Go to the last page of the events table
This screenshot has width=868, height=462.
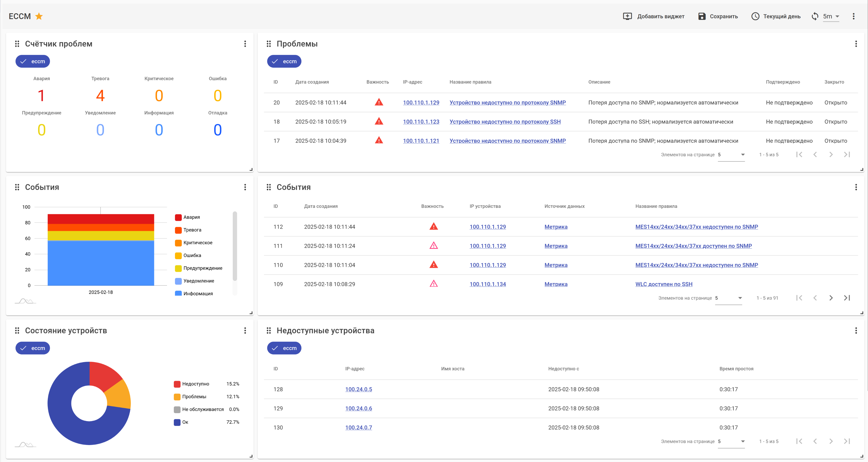tap(847, 298)
